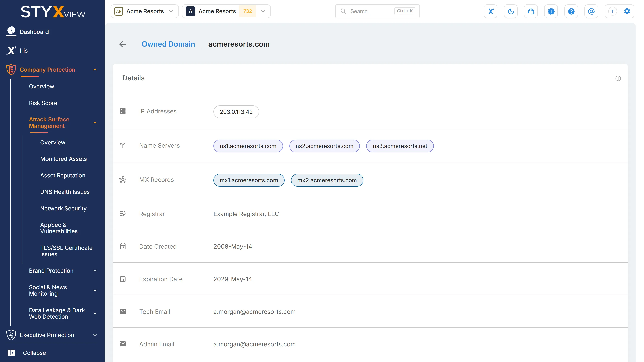
Task: Open Iris assistant icon in top toolbar
Action: 490,11
